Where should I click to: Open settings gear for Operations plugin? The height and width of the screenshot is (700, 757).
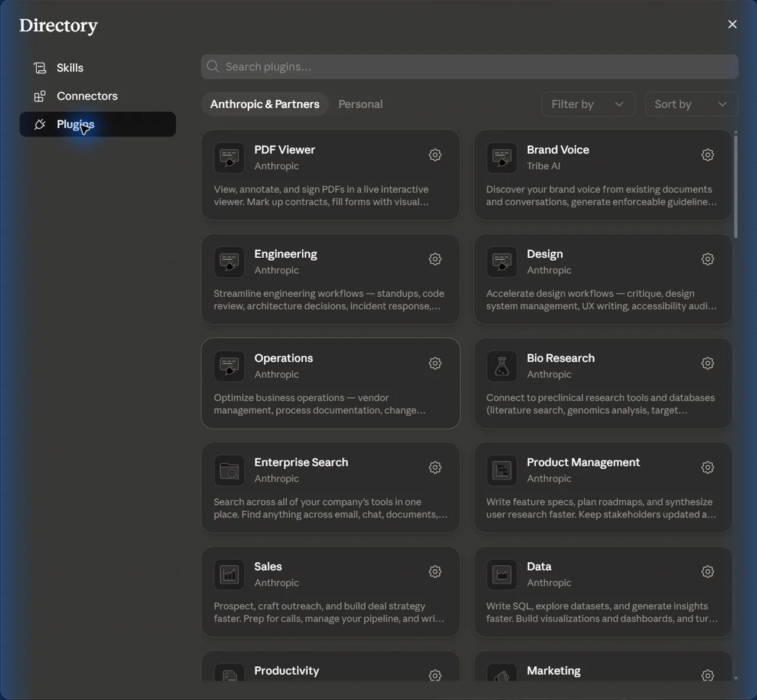tap(435, 363)
